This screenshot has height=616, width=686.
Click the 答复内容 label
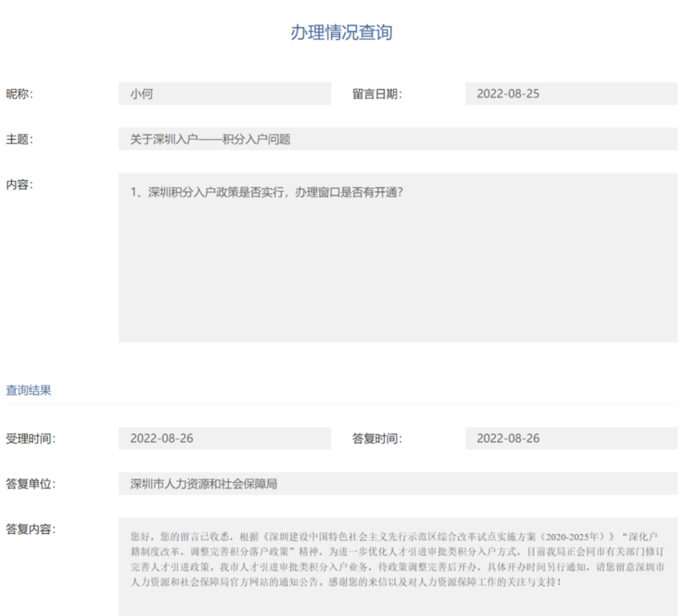(30, 529)
